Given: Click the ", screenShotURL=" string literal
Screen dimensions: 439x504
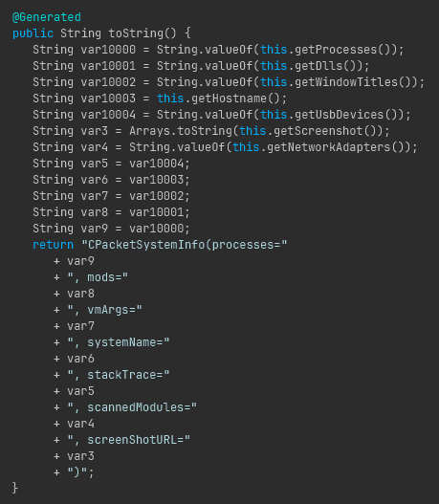Looking at the screenshot, I should (128, 440).
